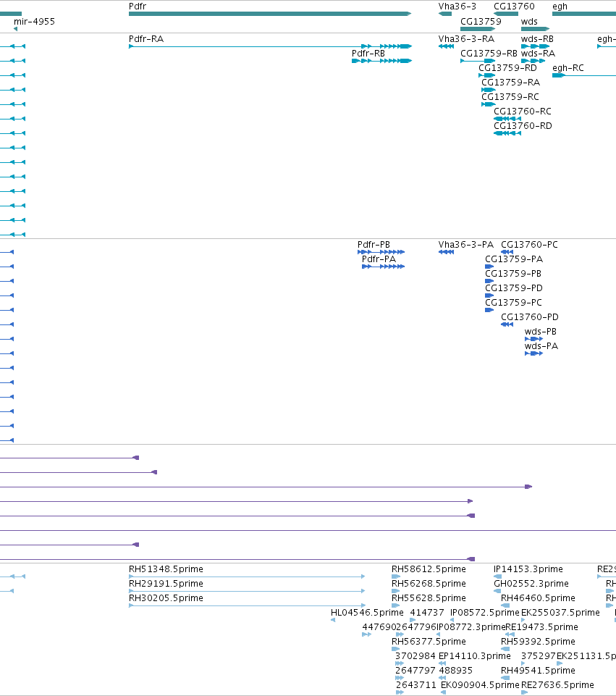The image size is (616, 696).
Task: Select the Pdfr-PB protein label
Action: point(374,245)
